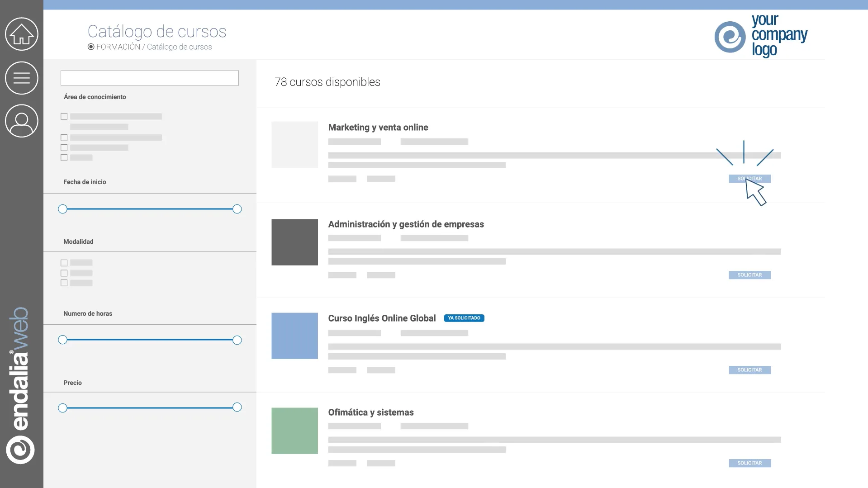868x488 pixels.
Task: Open the user profile icon
Action: [x=22, y=121]
